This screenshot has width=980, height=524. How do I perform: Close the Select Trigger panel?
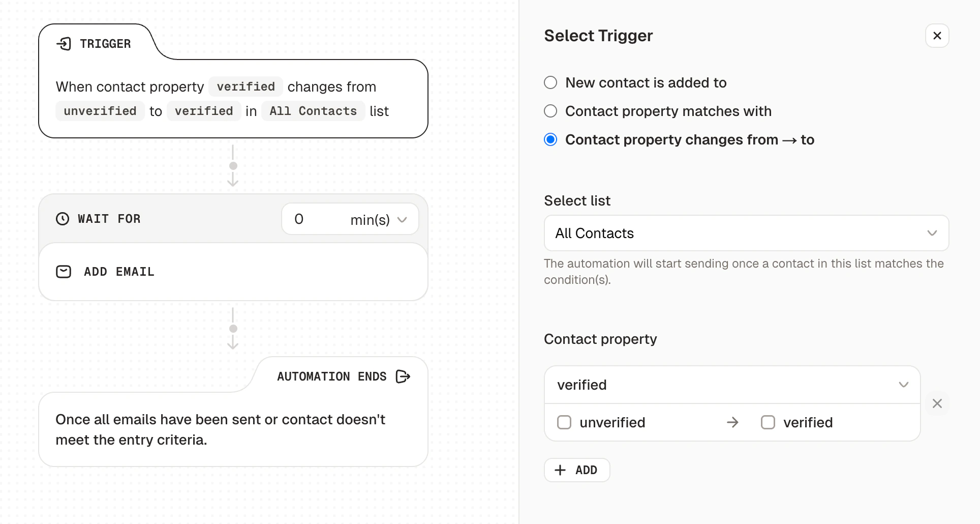coord(938,36)
